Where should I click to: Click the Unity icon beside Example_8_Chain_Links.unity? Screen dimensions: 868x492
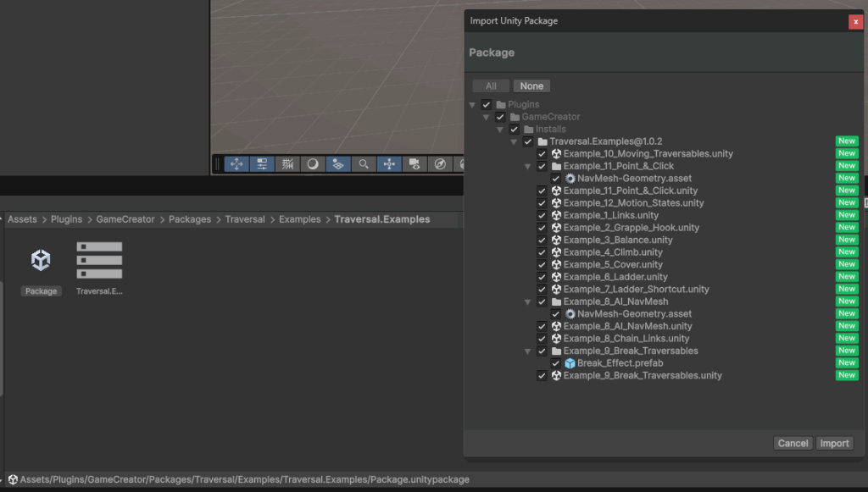pyautogui.click(x=556, y=339)
